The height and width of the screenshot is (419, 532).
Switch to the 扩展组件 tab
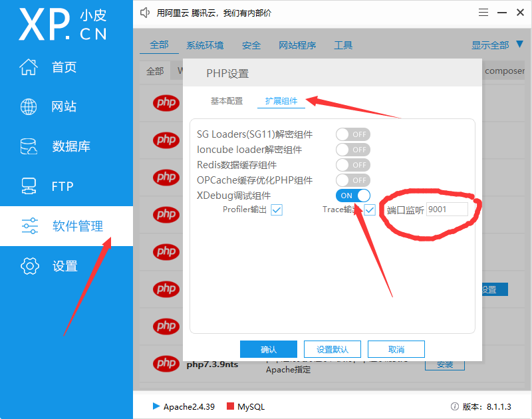[281, 101]
